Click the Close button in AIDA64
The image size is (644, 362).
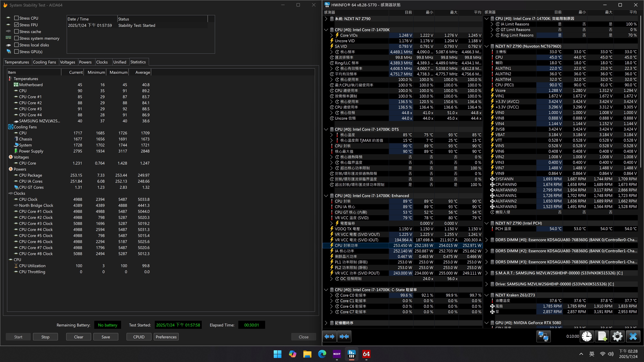(304, 337)
